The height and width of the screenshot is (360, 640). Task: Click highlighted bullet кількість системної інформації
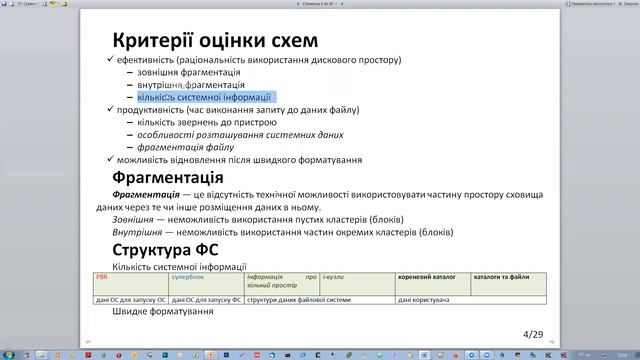coord(204,97)
